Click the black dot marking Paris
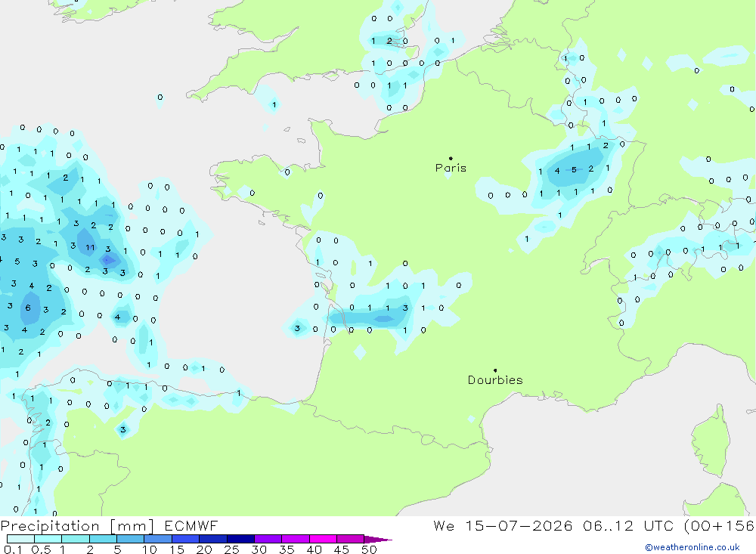 [451, 158]
